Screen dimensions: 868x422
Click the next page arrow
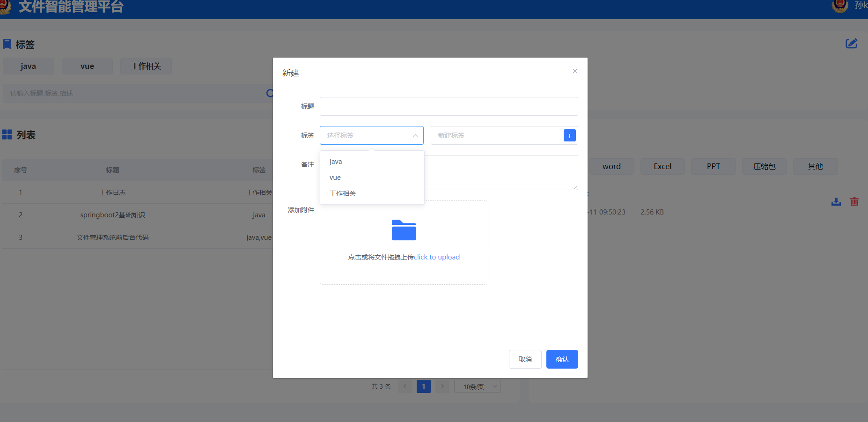442,386
